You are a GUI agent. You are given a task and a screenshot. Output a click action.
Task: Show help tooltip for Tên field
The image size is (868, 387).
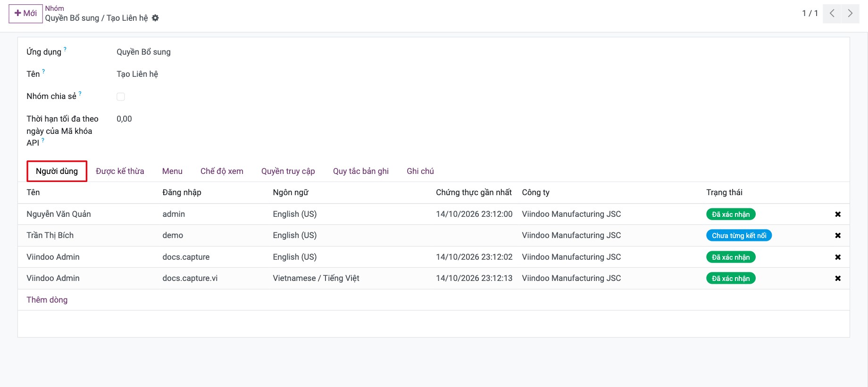tap(43, 71)
